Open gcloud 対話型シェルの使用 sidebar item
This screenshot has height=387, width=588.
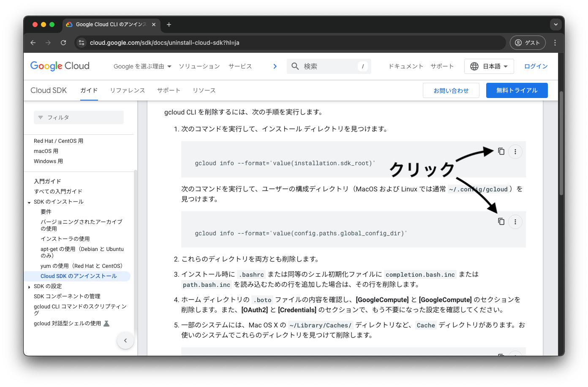[68, 324]
